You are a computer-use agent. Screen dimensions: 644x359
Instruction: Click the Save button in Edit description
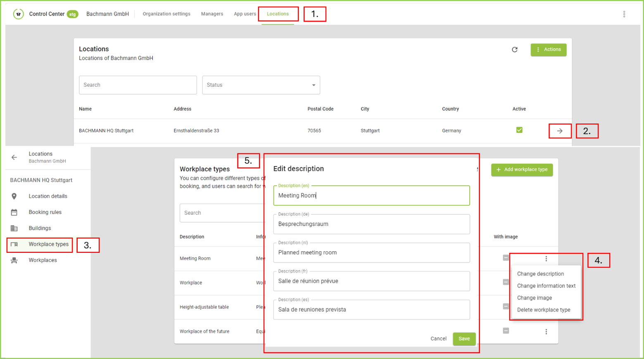[x=464, y=339]
